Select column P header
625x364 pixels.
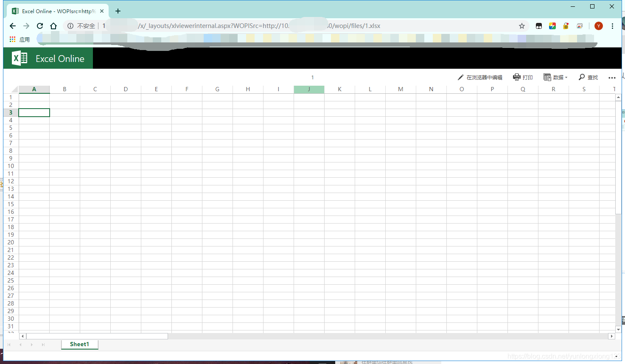(492, 89)
